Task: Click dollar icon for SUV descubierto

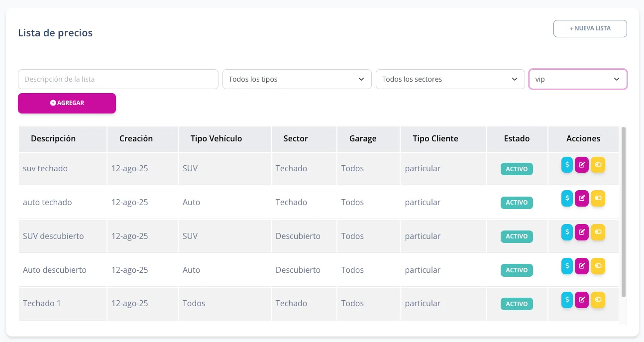Action: (567, 232)
